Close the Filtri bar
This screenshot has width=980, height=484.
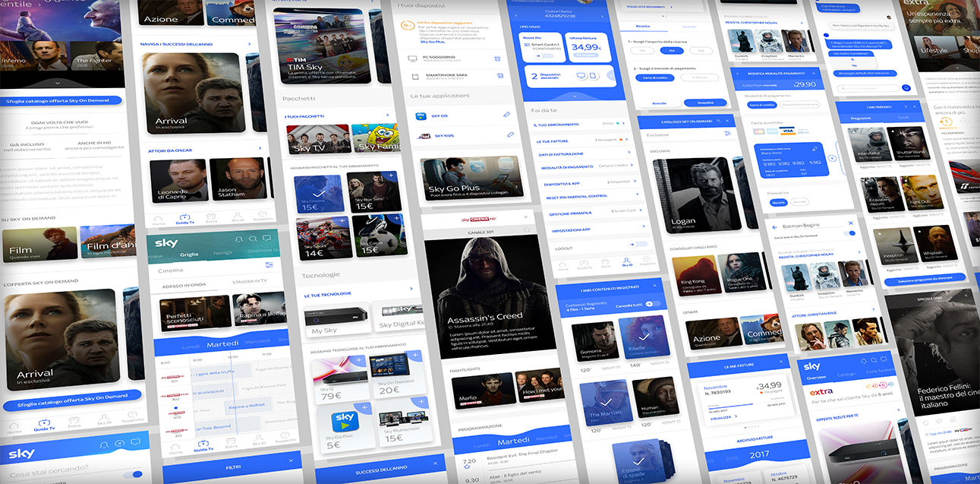(x=292, y=460)
